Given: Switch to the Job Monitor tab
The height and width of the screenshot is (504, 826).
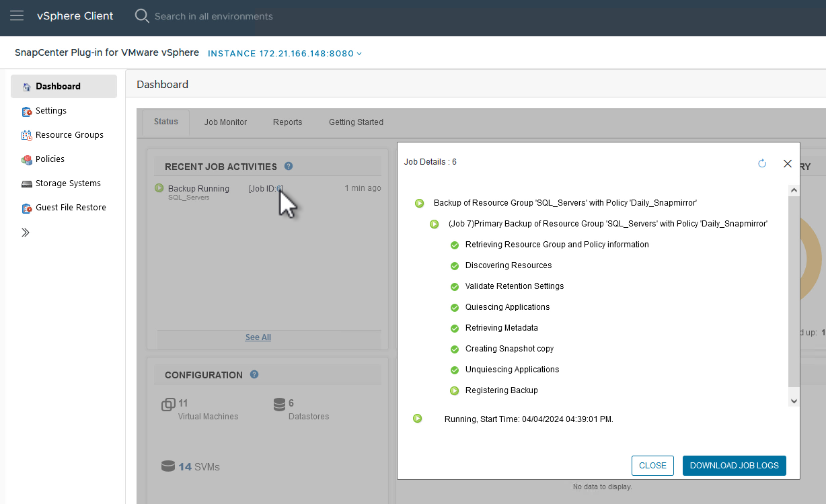Looking at the screenshot, I should [x=225, y=122].
